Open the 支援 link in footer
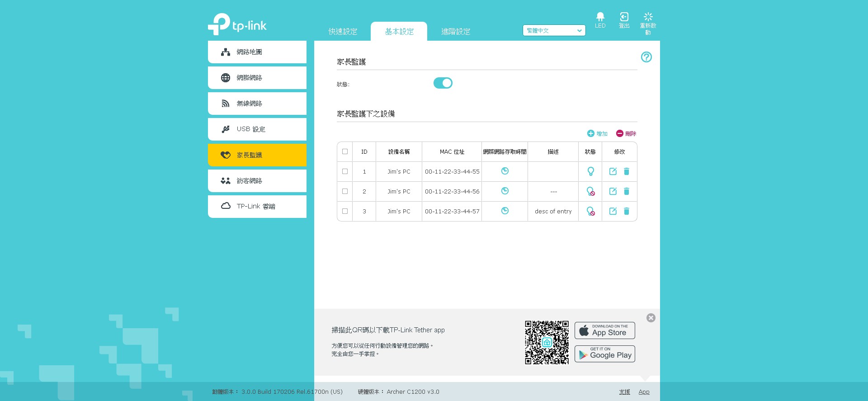This screenshot has width=868, height=401. coord(624,392)
